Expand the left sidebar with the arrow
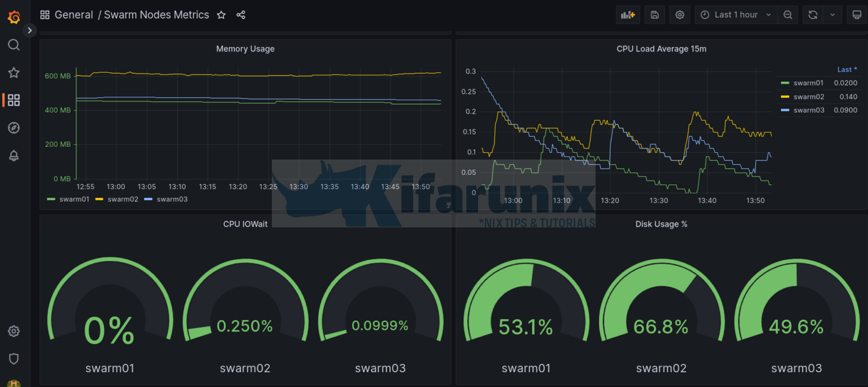Screen dimensions: 868x387 [29, 30]
